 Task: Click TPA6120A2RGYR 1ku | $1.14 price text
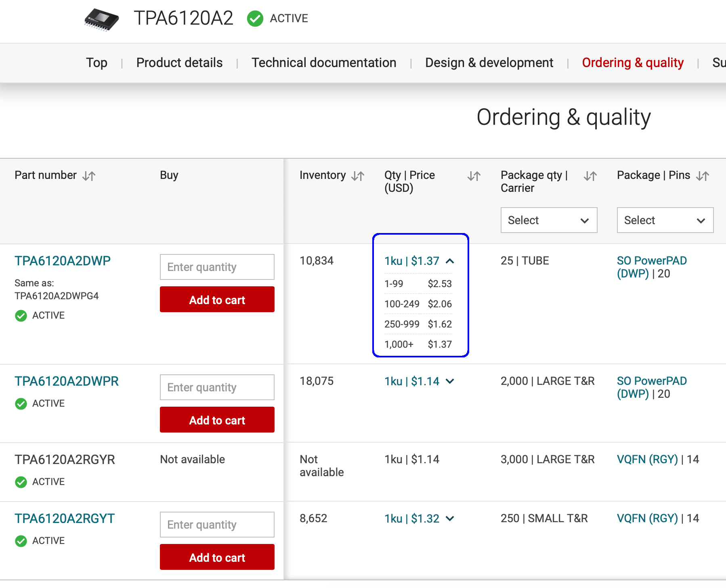tap(412, 460)
